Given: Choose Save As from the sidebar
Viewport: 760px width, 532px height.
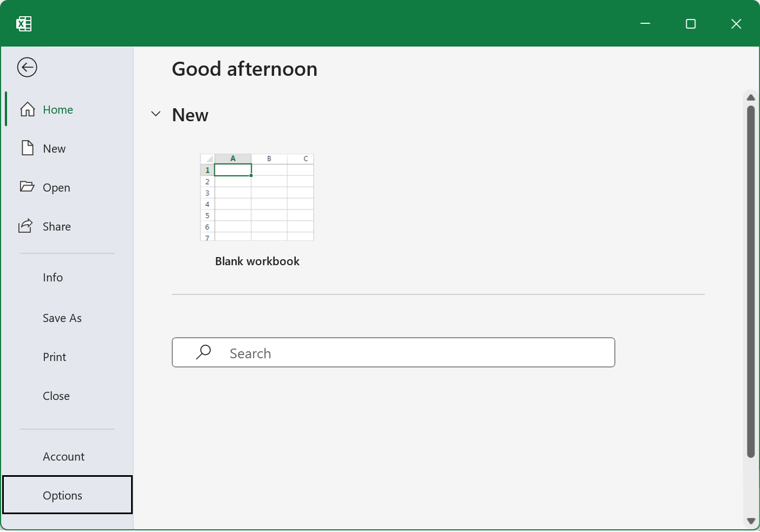Looking at the screenshot, I should point(68,318).
